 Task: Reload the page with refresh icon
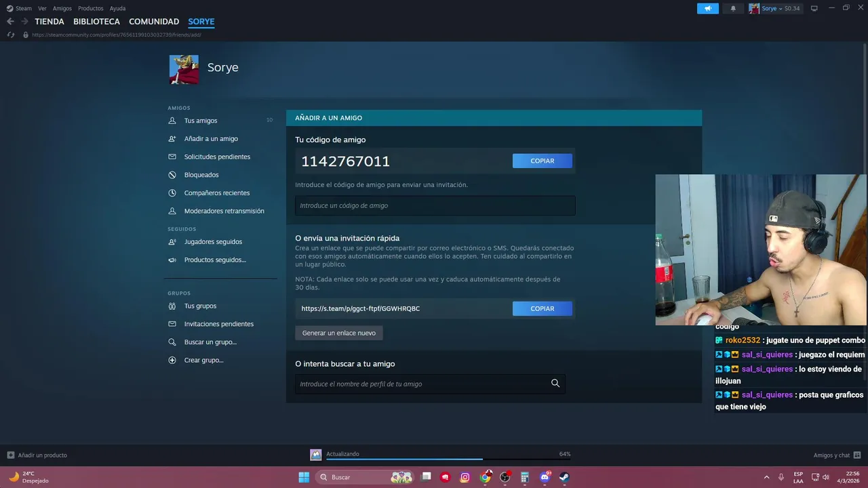[11, 35]
